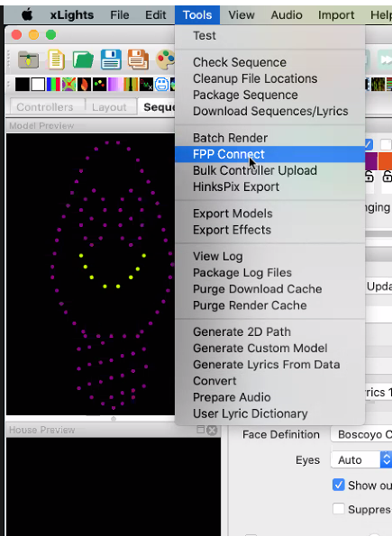
Task: Switch to the Sequencer tab
Action: (158, 107)
